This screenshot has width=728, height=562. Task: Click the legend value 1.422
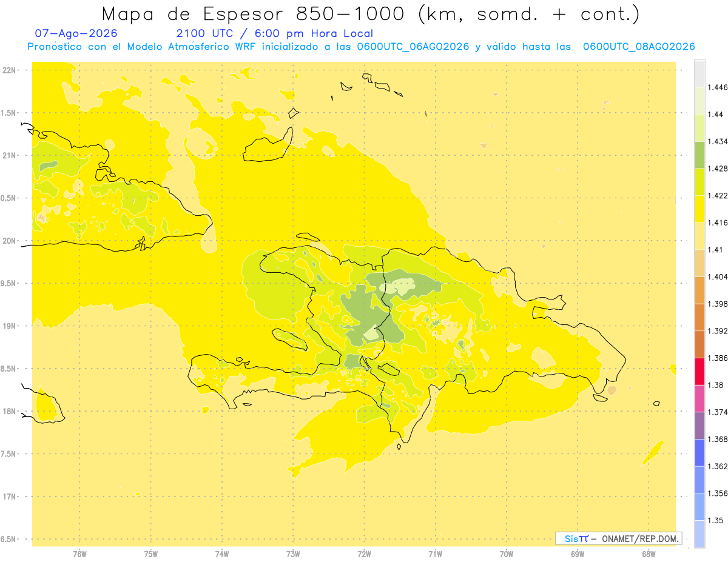718,196
